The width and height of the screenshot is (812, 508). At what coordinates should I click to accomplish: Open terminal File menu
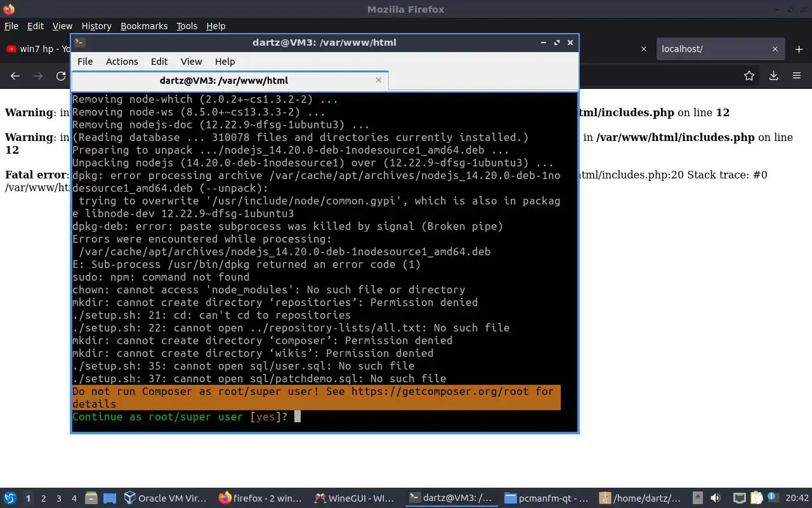coord(85,62)
